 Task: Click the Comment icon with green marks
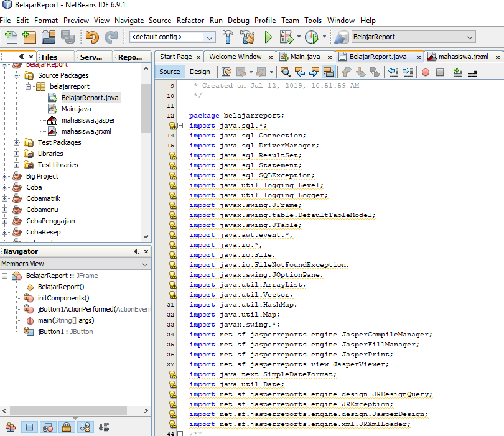point(458,72)
